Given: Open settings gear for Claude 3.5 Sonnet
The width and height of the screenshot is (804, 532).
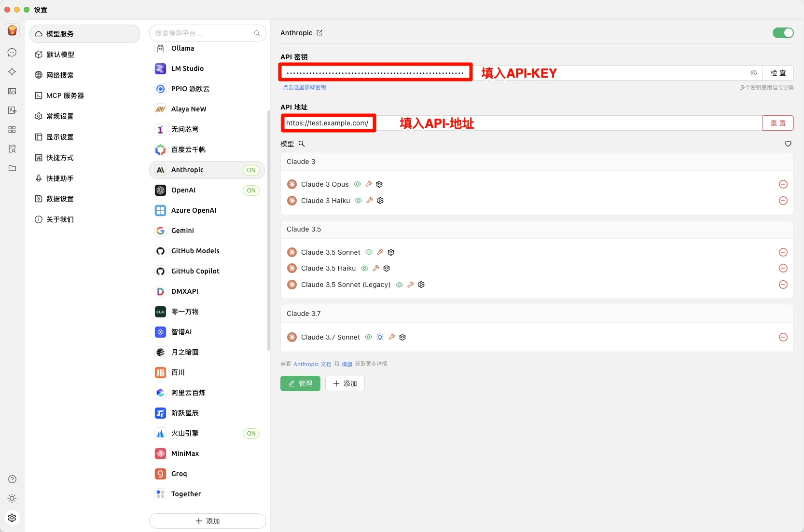Looking at the screenshot, I should tap(391, 252).
